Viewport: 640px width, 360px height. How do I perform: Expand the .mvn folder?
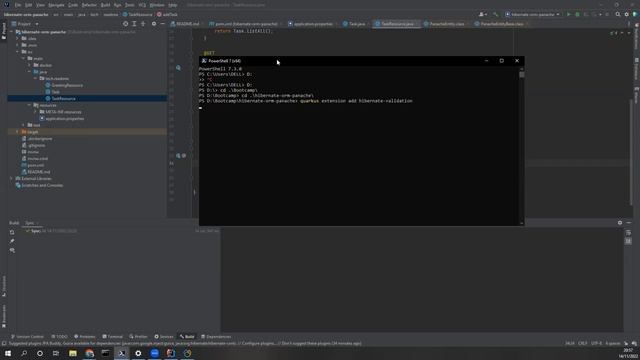point(18,45)
